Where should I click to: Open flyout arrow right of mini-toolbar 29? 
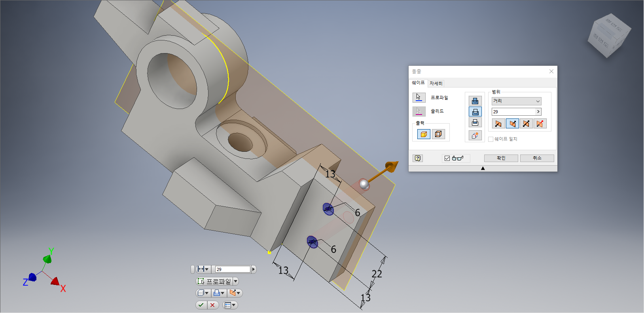tap(254, 269)
